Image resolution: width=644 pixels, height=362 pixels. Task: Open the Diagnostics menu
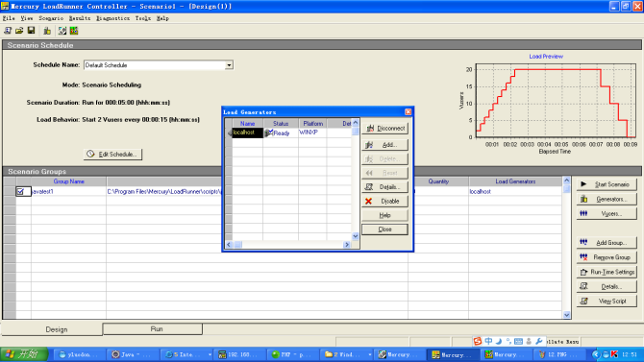click(113, 18)
